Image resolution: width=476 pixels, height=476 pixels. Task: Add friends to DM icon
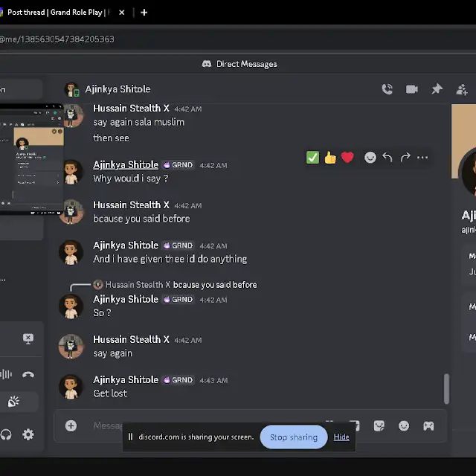pyautogui.click(x=462, y=89)
